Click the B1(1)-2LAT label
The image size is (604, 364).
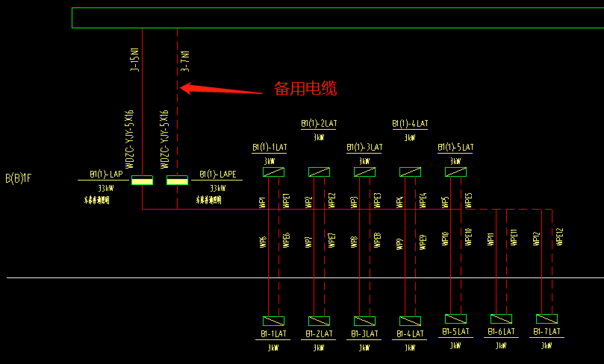[319, 124]
